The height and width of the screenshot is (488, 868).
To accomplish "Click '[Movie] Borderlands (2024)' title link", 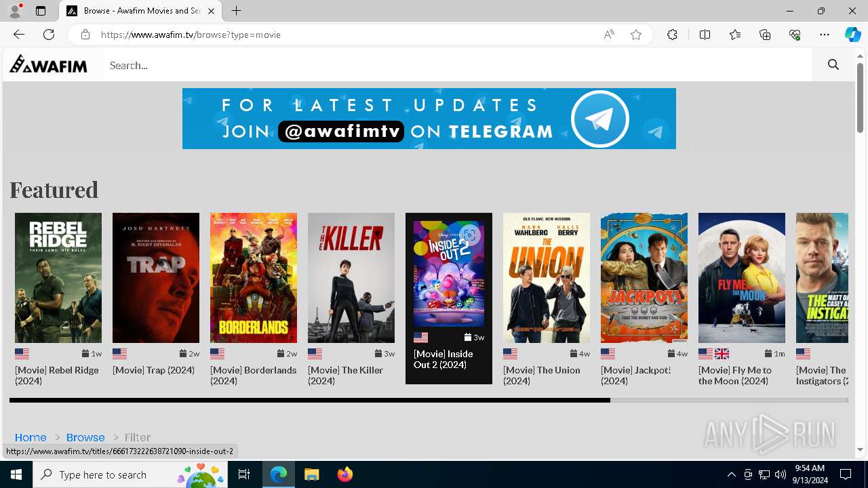I will (253, 375).
